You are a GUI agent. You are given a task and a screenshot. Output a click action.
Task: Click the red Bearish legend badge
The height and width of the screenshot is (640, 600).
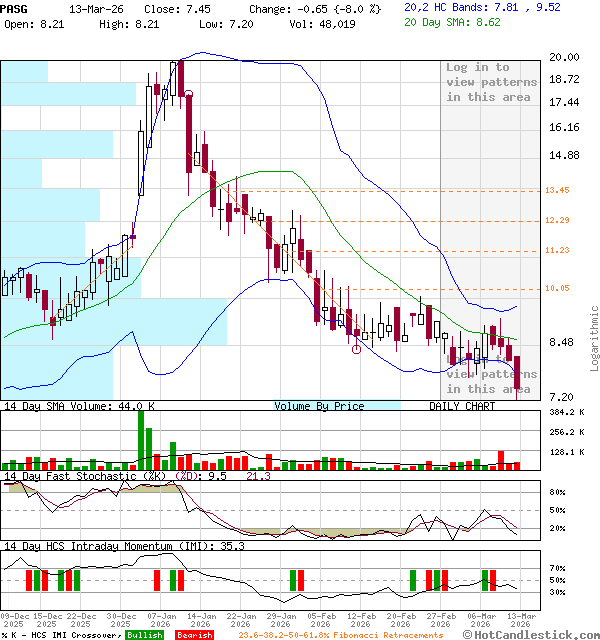(194, 635)
